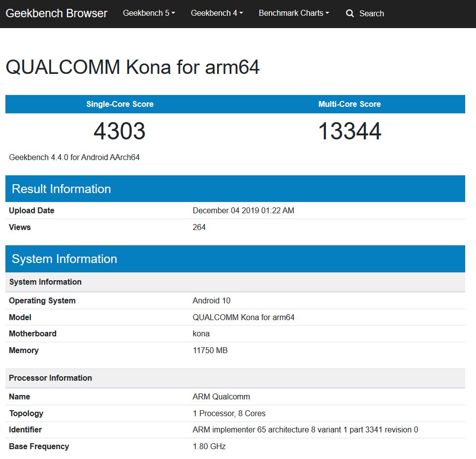Click the Topology label
The image size is (476, 459).
click(x=26, y=413)
